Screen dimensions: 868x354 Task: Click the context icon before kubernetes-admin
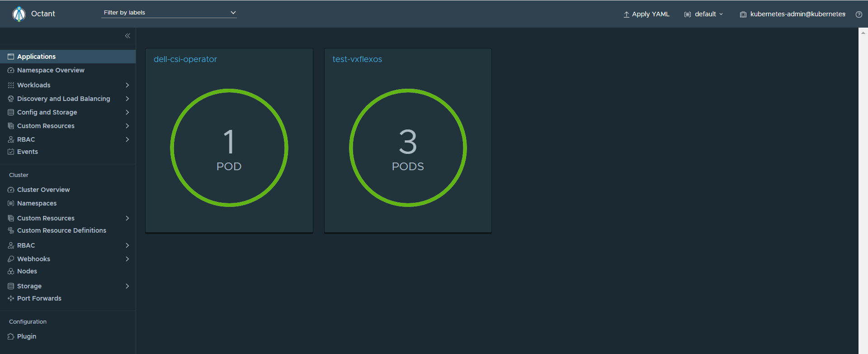pyautogui.click(x=743, y=14)
